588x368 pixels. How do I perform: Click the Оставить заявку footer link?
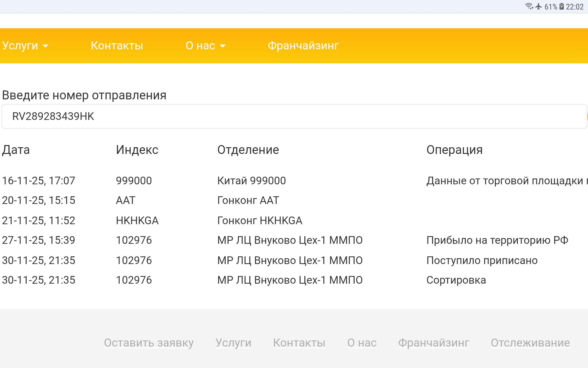coord(149,343)
